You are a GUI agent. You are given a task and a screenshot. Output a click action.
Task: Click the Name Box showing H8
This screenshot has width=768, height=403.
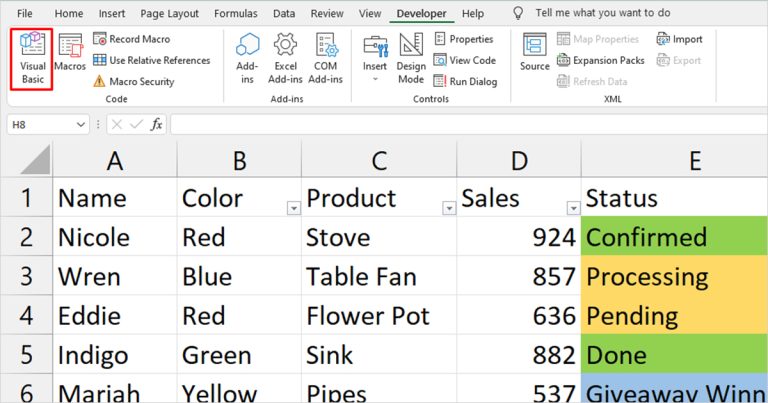point(42,125)
